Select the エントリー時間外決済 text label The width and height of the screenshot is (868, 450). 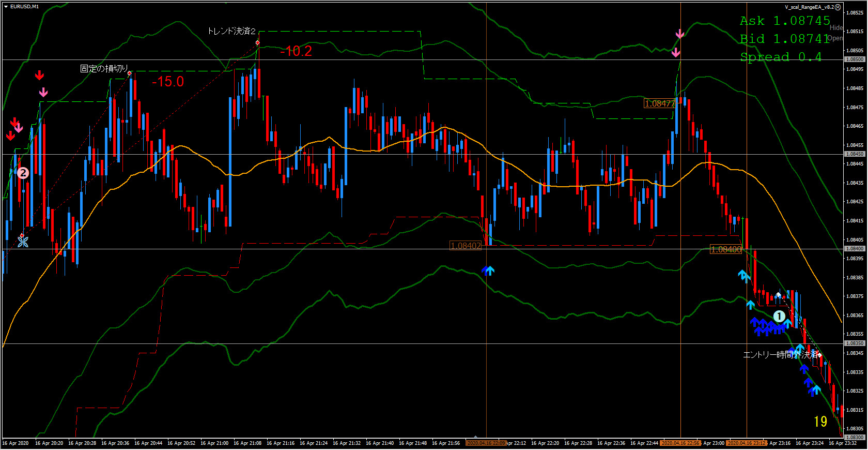[x=780, y=355]
